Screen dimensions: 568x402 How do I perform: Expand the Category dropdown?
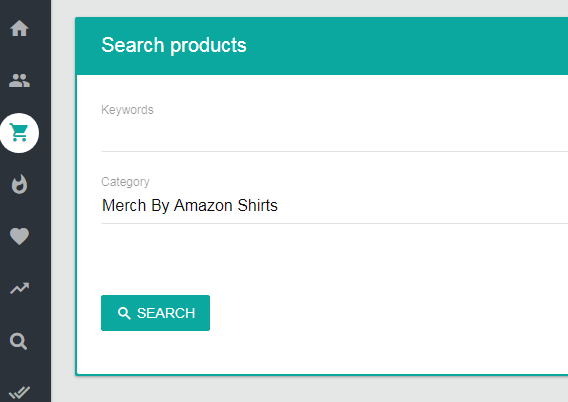click(x=334, y=206)
